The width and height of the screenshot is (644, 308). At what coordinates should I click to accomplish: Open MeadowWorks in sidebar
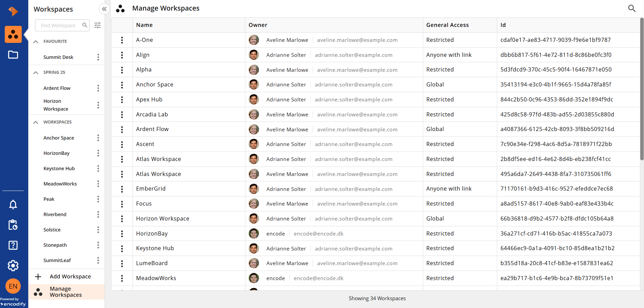60,184
